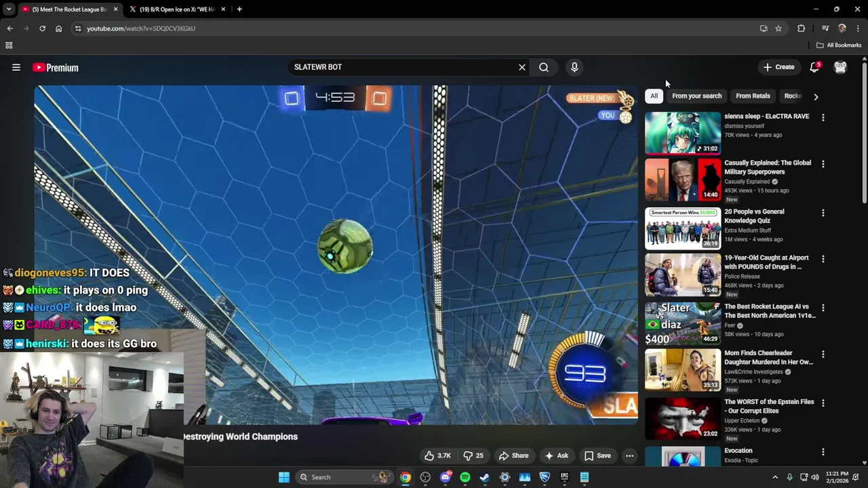Open the Create upload menu
Screen dimensions: 868x488
(778, 67)
